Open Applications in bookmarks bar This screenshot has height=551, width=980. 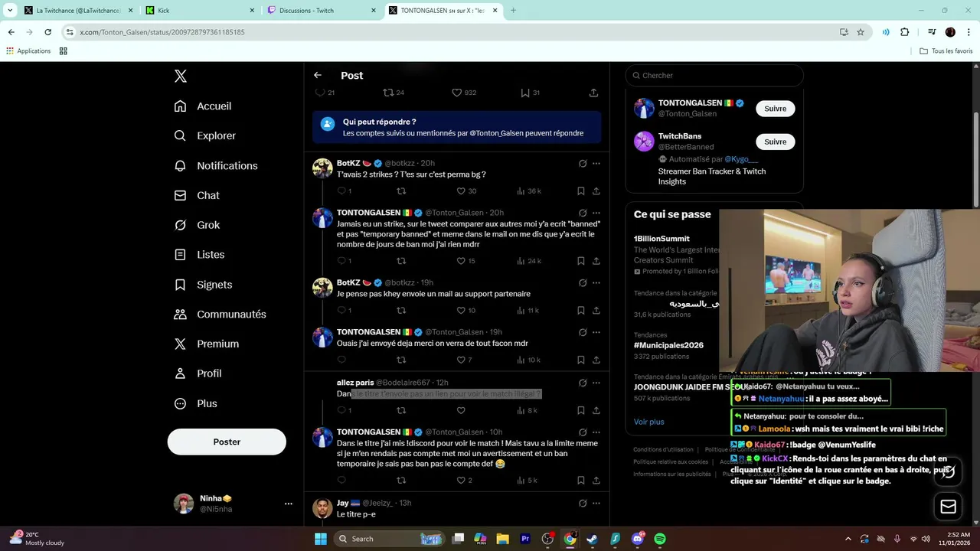28,51
